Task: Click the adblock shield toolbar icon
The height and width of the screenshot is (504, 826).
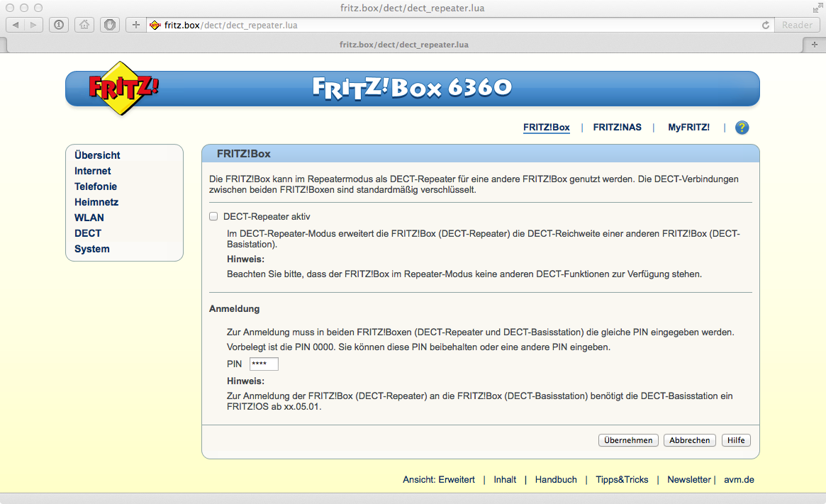Action: coord(110,25)
